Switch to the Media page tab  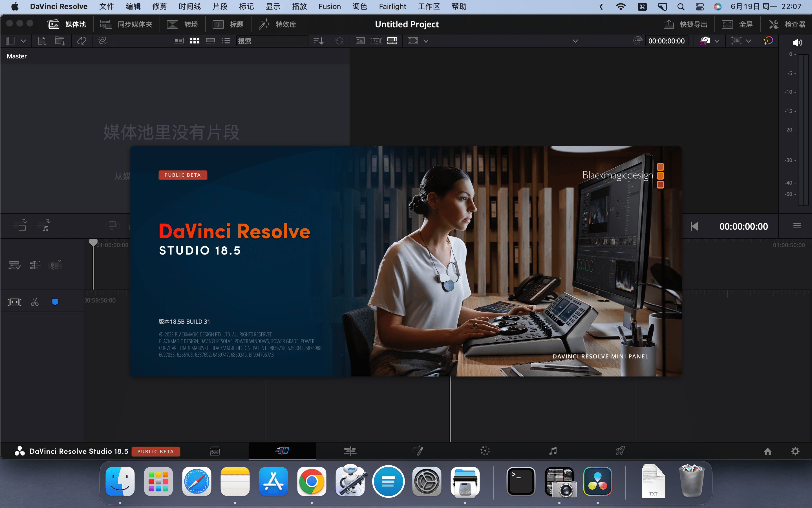point(215,451)
